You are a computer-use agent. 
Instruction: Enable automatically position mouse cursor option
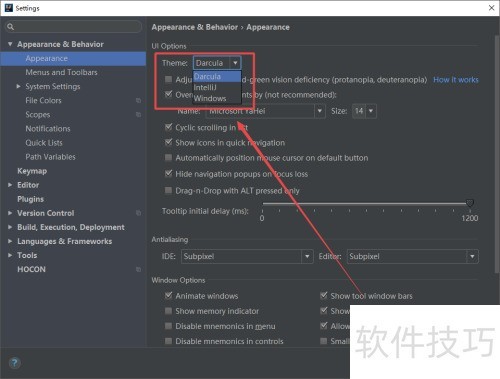pos(169,158)
